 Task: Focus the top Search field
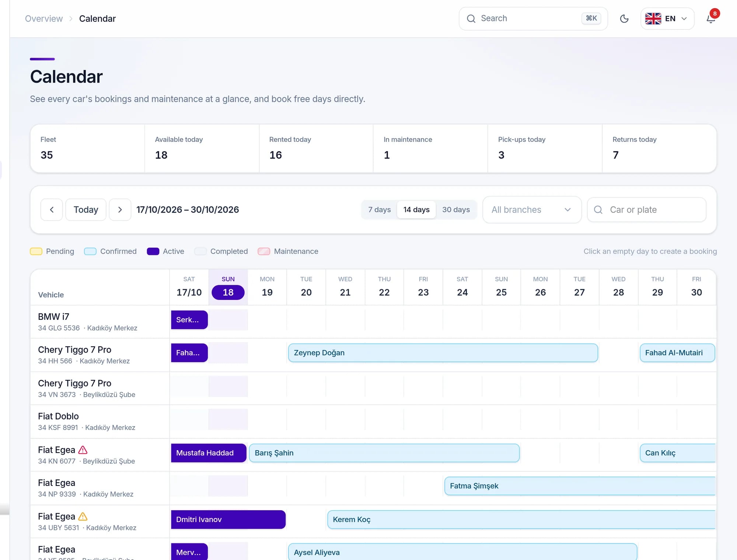533,19
